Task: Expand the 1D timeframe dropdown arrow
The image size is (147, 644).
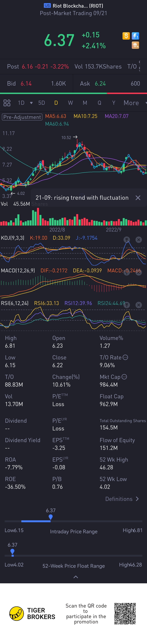Action: point(31,103)
